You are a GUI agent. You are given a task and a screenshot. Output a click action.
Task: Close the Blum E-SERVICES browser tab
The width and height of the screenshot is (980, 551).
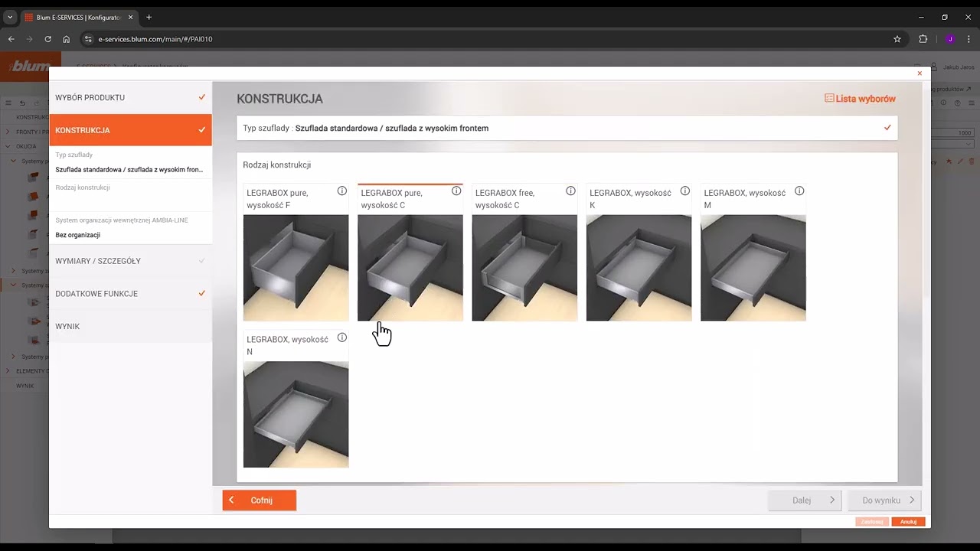coord(129,17)
